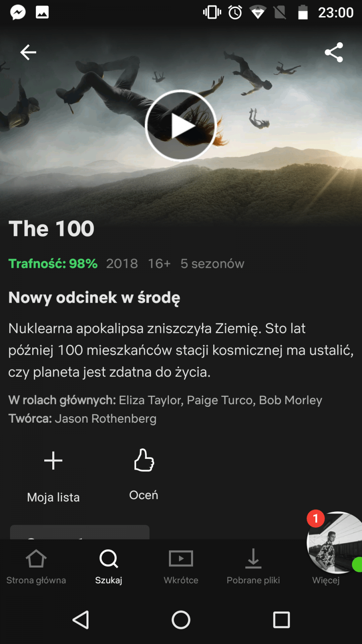The image size is (362, 644).
Task: Open the share icon
Action: [x=334, y=52]
